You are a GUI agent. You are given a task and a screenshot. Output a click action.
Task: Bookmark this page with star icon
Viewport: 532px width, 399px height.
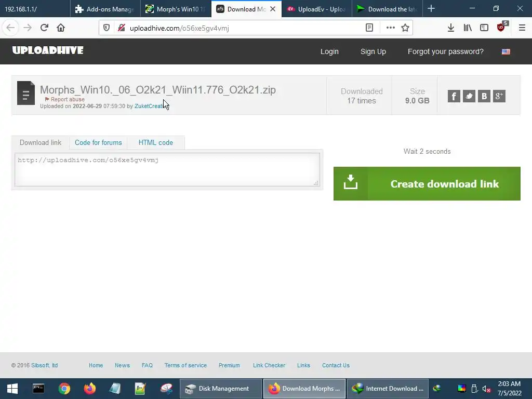click(405, 28)
